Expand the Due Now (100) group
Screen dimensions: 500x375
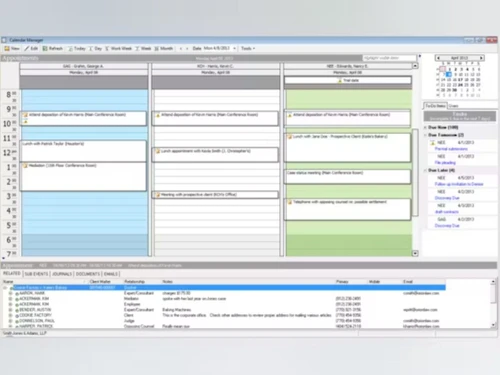(425, 128)
